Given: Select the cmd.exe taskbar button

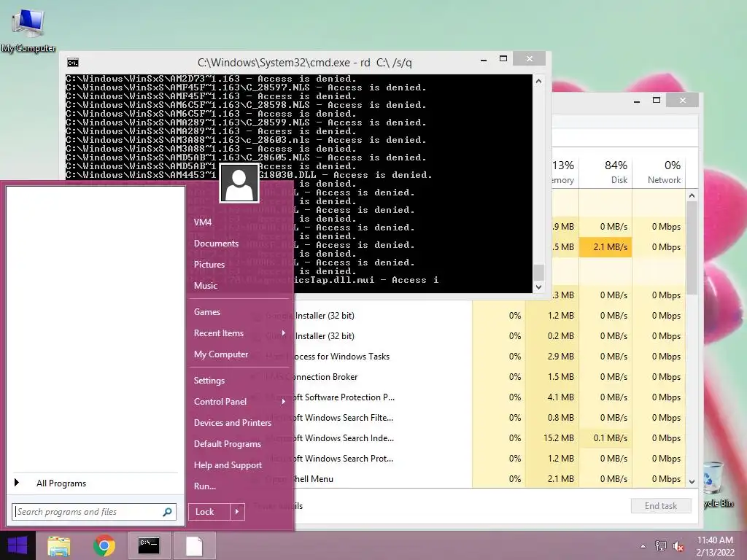Looking at the screenshot, I should point(149,545).
